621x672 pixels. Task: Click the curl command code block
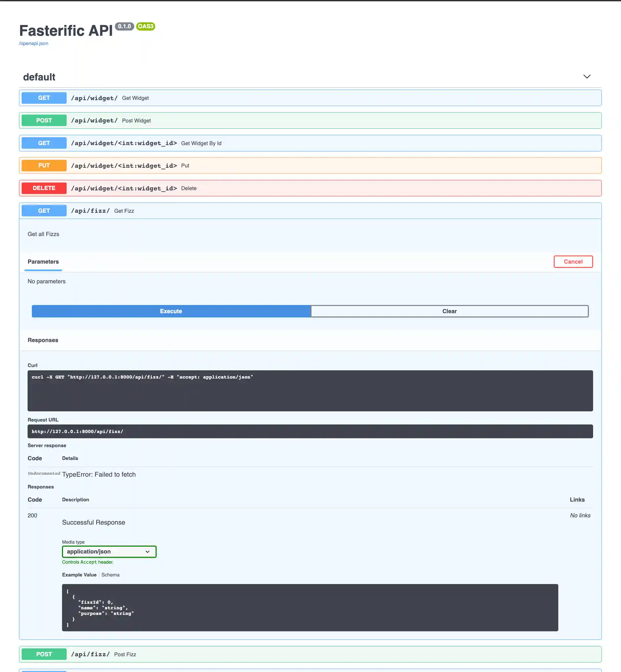coord(310,391)
